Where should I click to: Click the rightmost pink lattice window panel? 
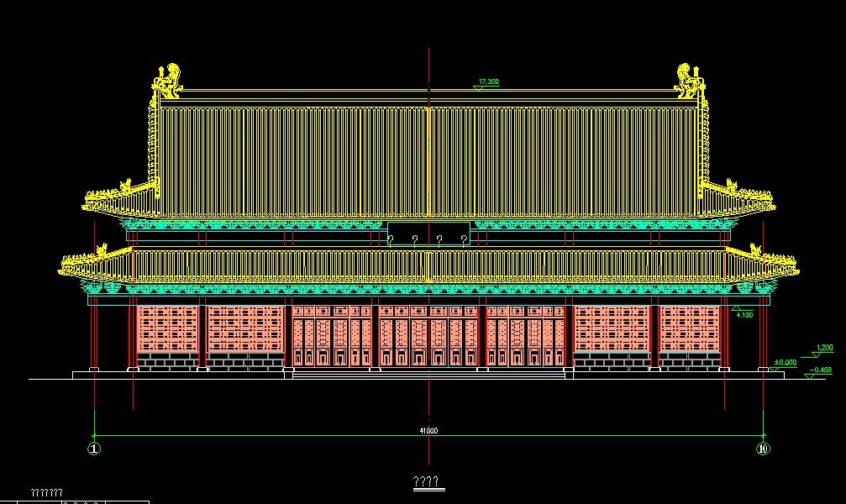[x=689, y=328]
